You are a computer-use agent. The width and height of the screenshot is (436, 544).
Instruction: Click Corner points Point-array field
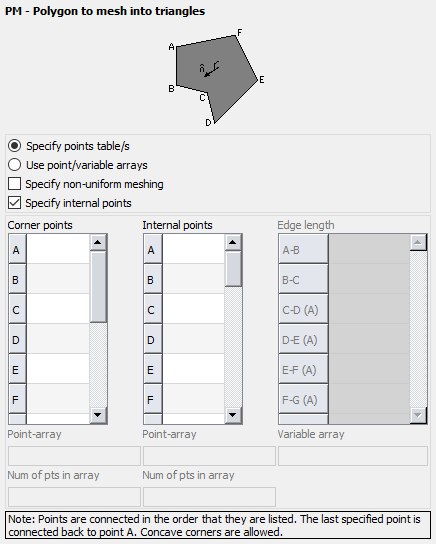[x=74, y=456]
